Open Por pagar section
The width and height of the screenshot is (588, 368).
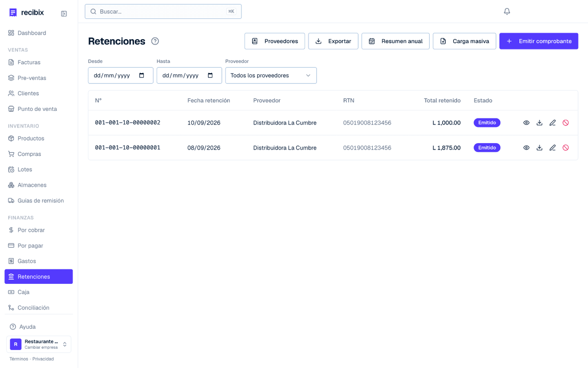click(39, 246)
